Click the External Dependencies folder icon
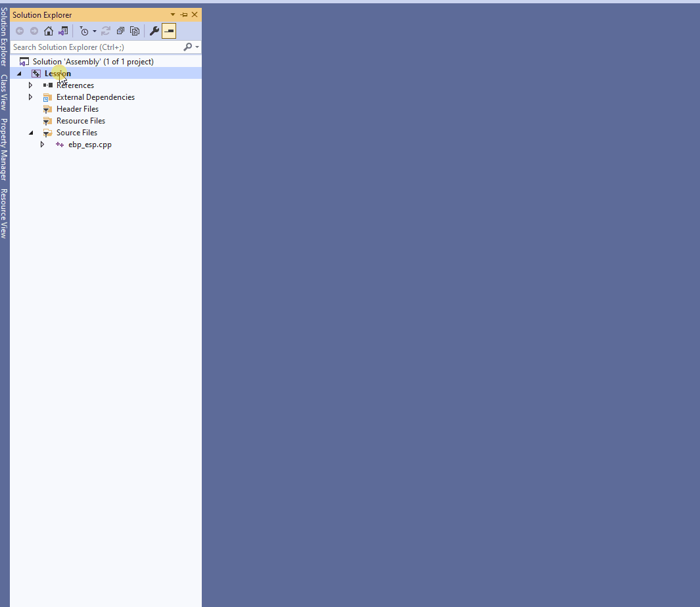 tap(48, 97)
